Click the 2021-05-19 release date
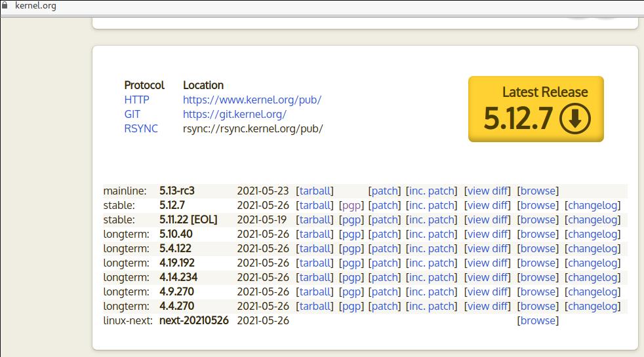The height and width of the screenshot is (357, 644). [x=262, y=219]
